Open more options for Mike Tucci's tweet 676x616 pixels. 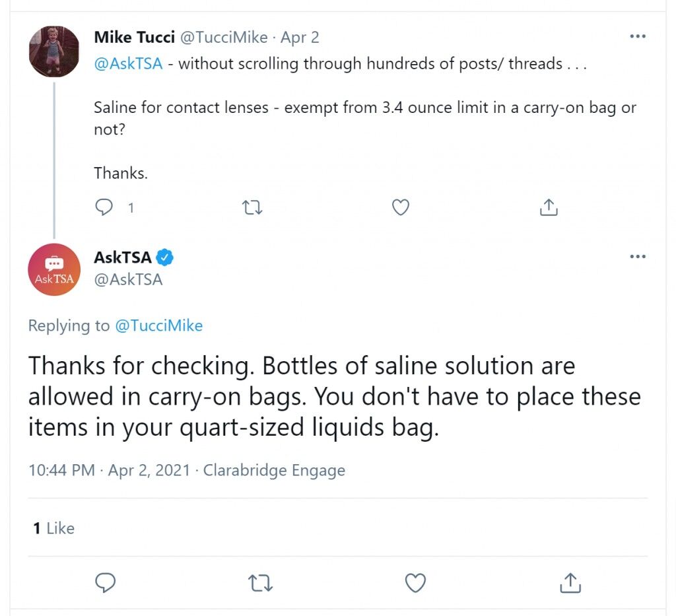coord(638,36)
